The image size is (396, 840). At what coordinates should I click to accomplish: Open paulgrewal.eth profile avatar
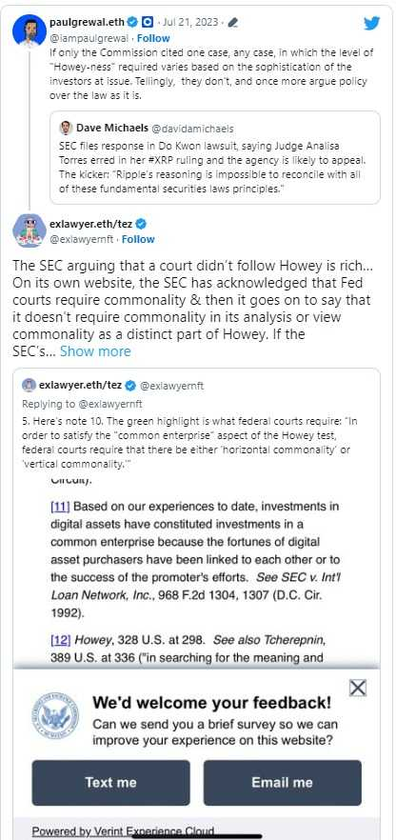click(29, 31)
